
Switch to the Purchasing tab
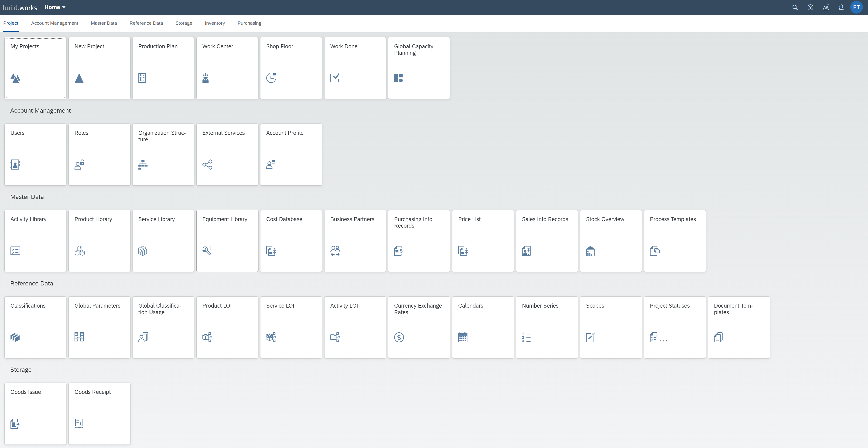tap(249, 23)
